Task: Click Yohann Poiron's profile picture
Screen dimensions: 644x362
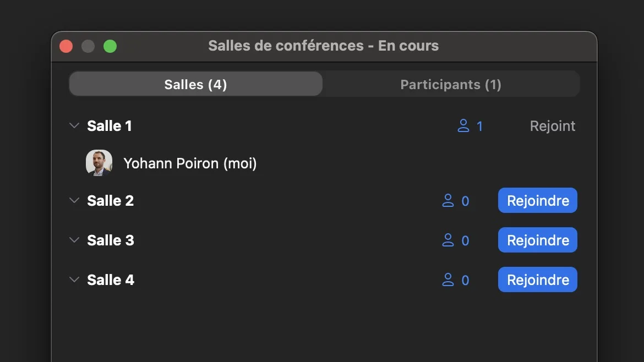Action: (99, 163)
